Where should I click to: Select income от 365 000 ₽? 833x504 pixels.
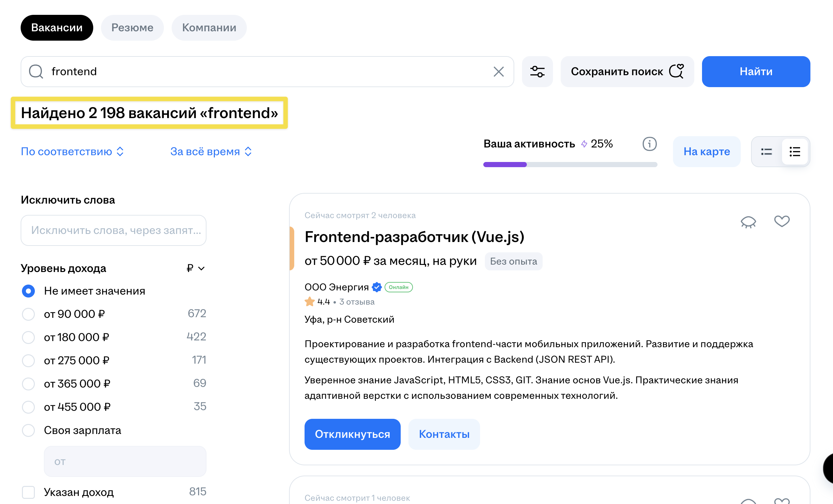28,384
